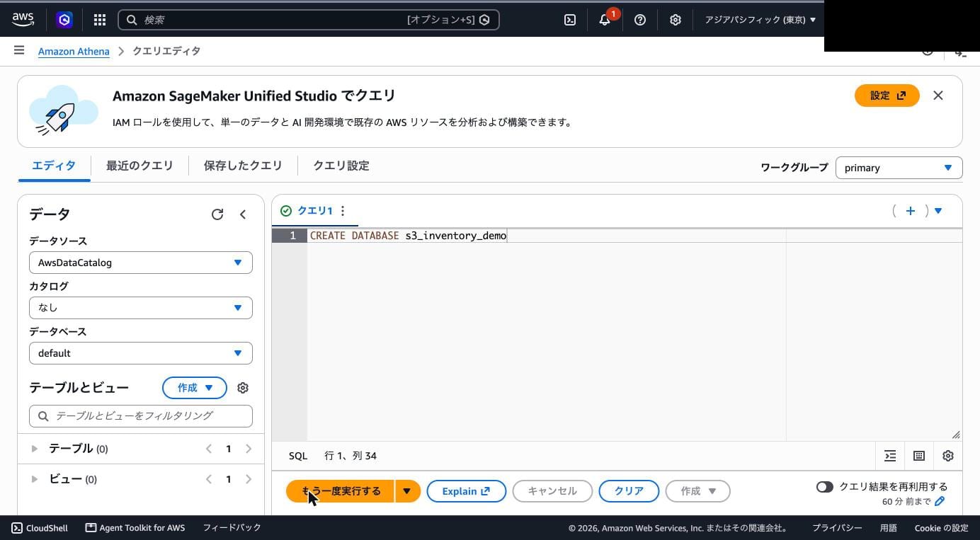This screenshot has width=980, height=540.
Task: Expand the ビュー (0) section
Action: (34, 479)
